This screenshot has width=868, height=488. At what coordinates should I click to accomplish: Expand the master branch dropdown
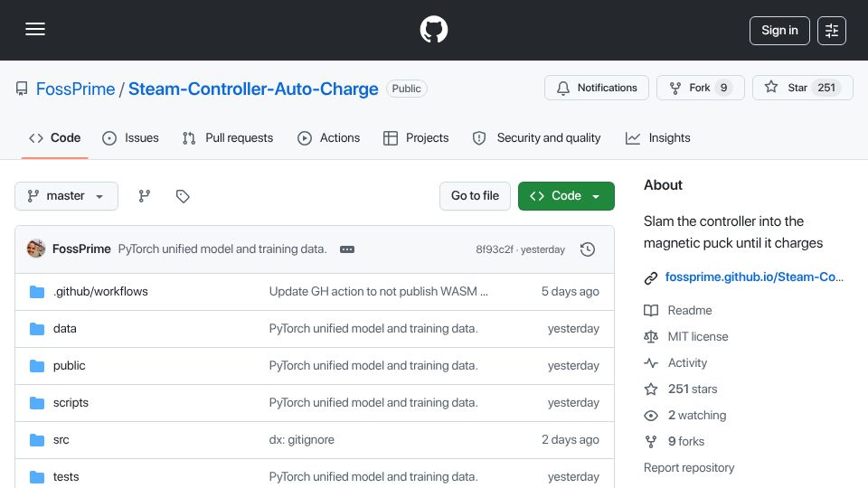[66, 196]
